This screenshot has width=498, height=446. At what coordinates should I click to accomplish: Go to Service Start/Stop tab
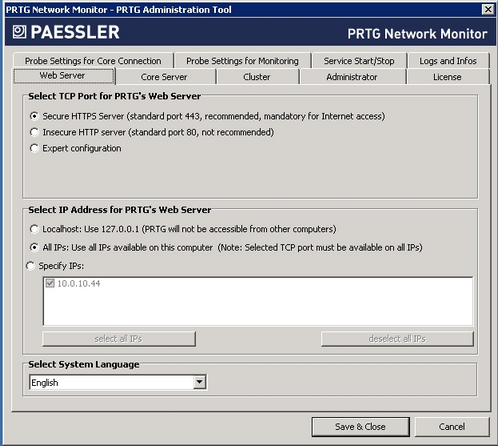pos(359,61)
